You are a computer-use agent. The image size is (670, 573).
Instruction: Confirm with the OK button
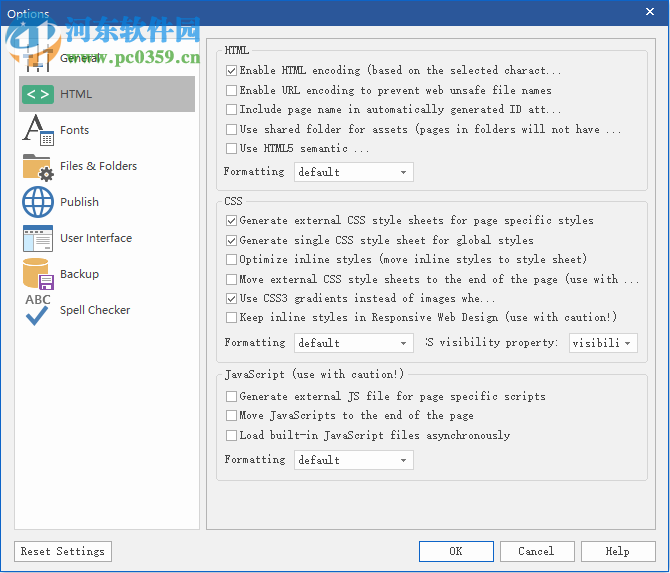(x=456, y=552)
